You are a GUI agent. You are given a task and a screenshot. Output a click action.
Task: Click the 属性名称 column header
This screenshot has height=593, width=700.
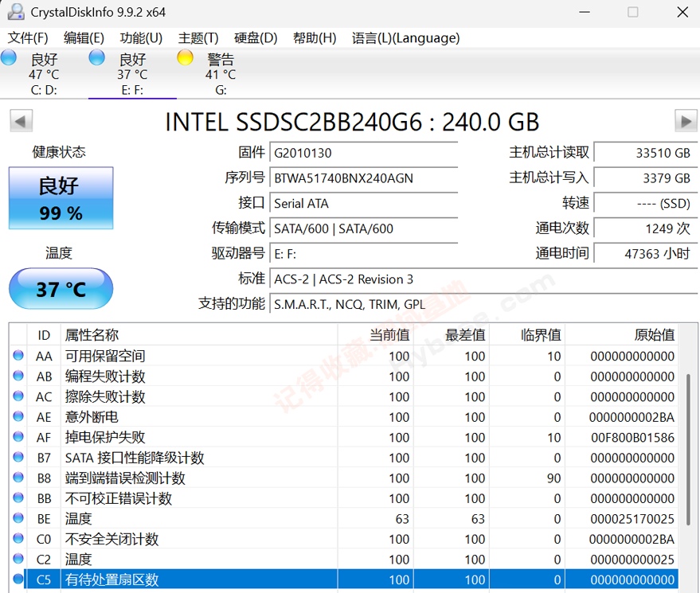click(x=198, y=334)
